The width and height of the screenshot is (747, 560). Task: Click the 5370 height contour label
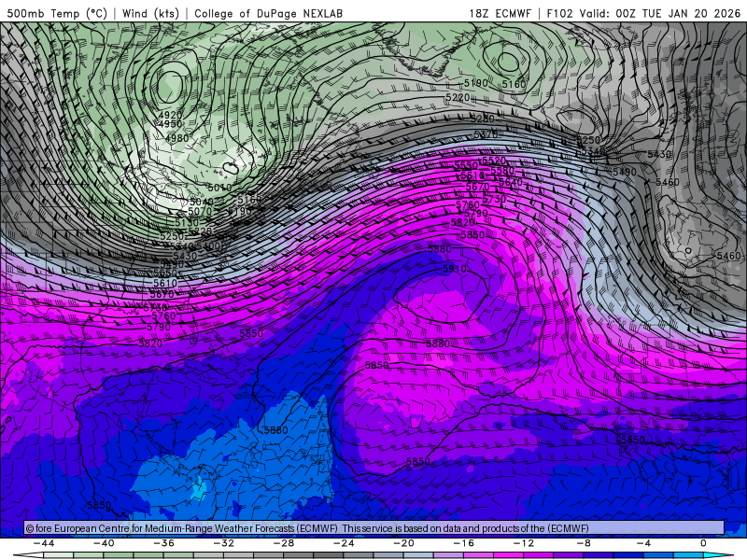[486, 134]
